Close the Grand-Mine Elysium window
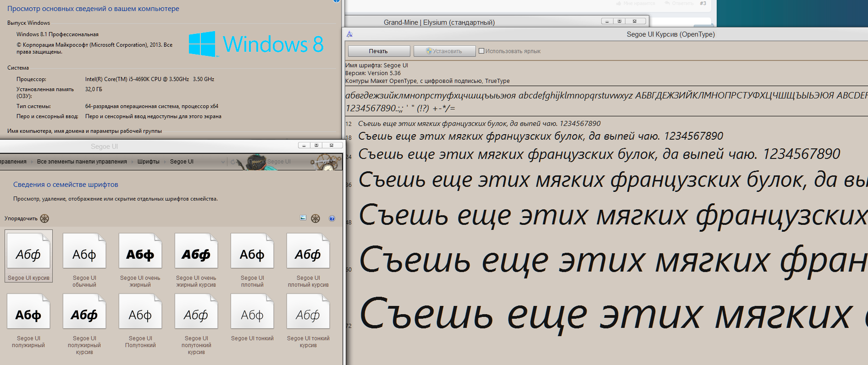Screen dimensions: 868x365 point(635,21)
